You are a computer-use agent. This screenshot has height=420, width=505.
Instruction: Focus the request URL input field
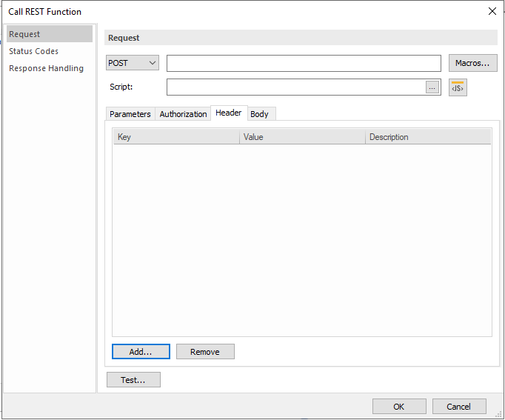pos(304,63)
